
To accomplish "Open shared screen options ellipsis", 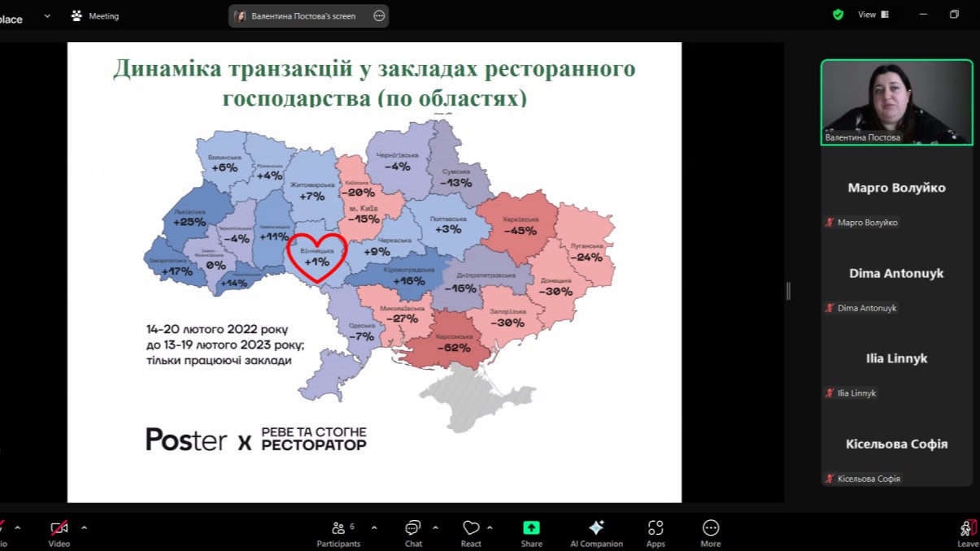I will click(x=379, y=15).
